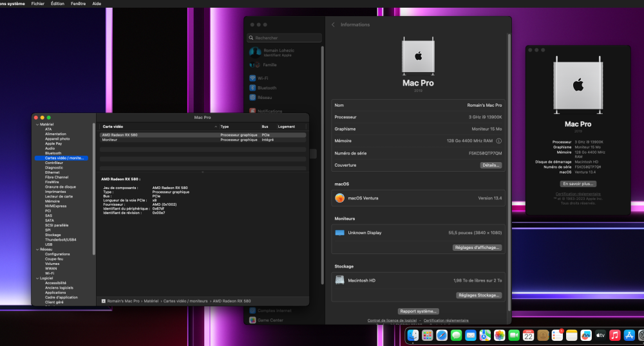Click the Rapport système… button
This screenshot has width=644, height=346.
tap(418, 311)
